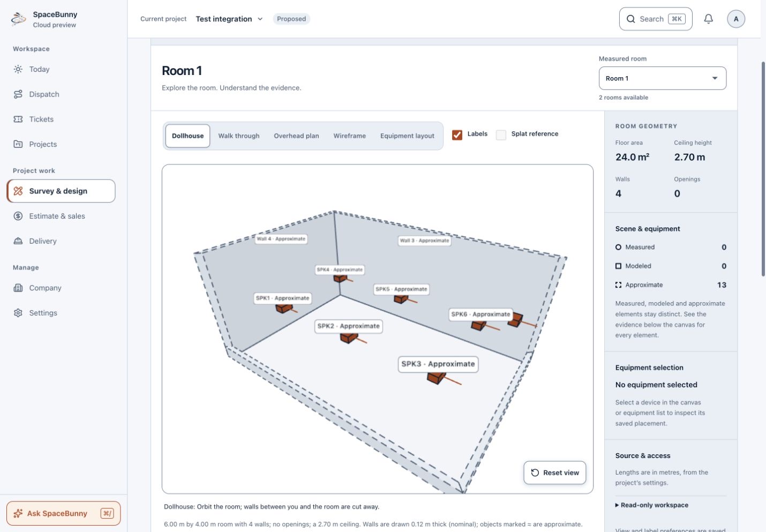Click the Projects folder icon

(x=18, y=144)
